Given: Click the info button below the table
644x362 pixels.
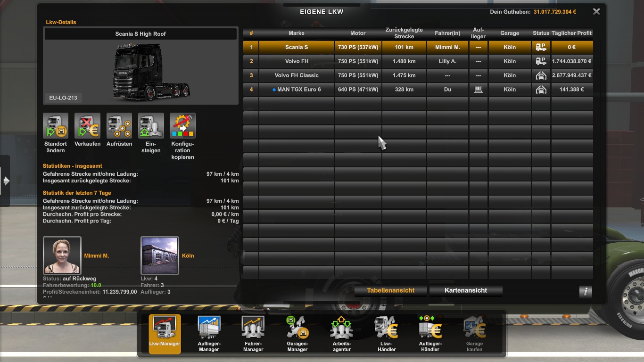Looking at the screenshot, I should [x=586, y=291].
